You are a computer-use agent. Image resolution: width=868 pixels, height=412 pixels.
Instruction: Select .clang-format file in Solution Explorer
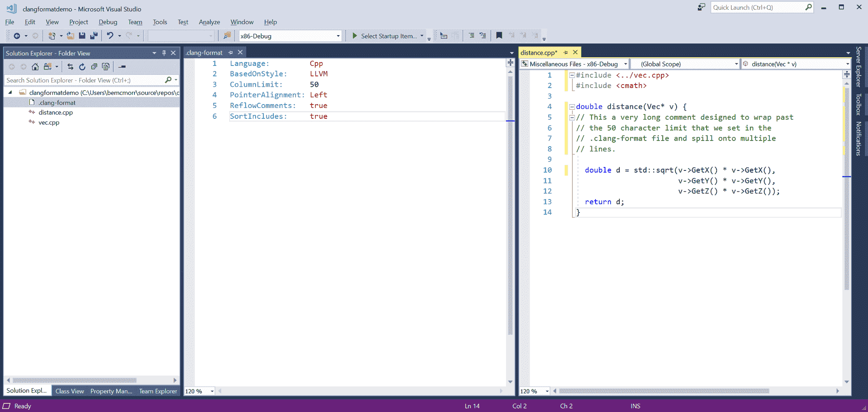(57, 102)
